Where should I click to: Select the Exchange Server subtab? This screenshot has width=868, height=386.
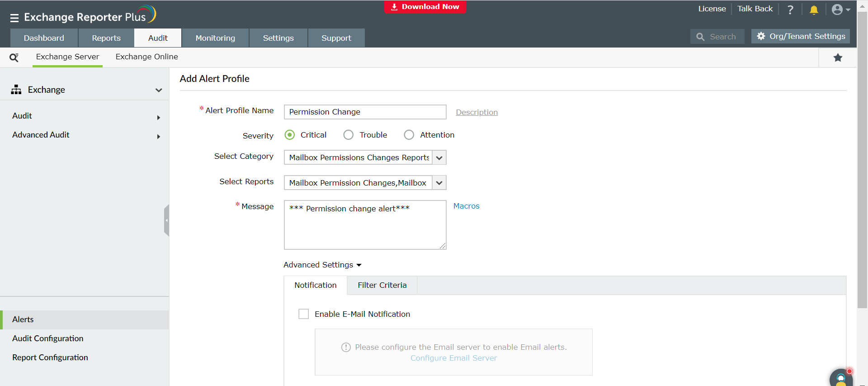click(x=67, y=57)
